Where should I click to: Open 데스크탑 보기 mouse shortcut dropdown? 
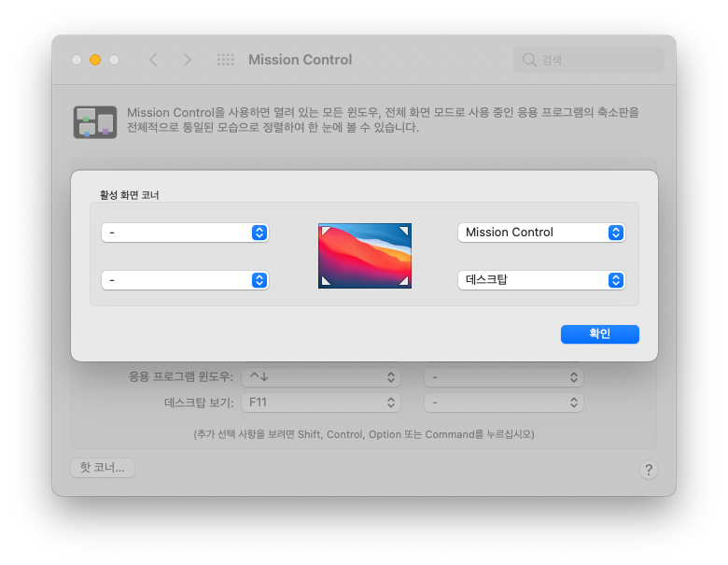click(x=504, y=403)
